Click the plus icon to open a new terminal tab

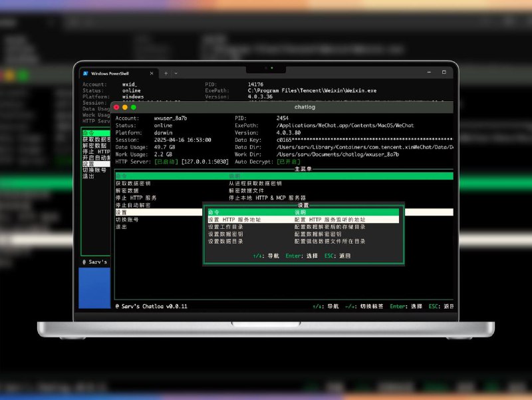(166, 73)
